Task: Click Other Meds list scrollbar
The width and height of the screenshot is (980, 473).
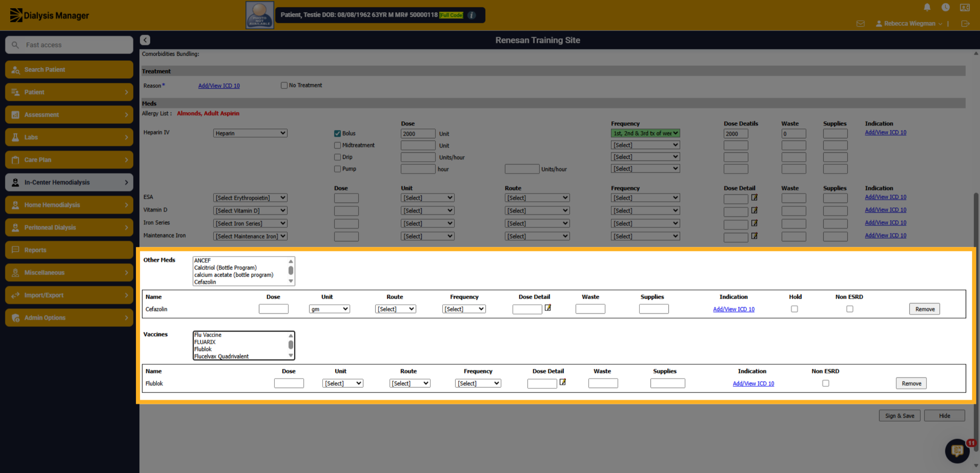Action: 291,271
